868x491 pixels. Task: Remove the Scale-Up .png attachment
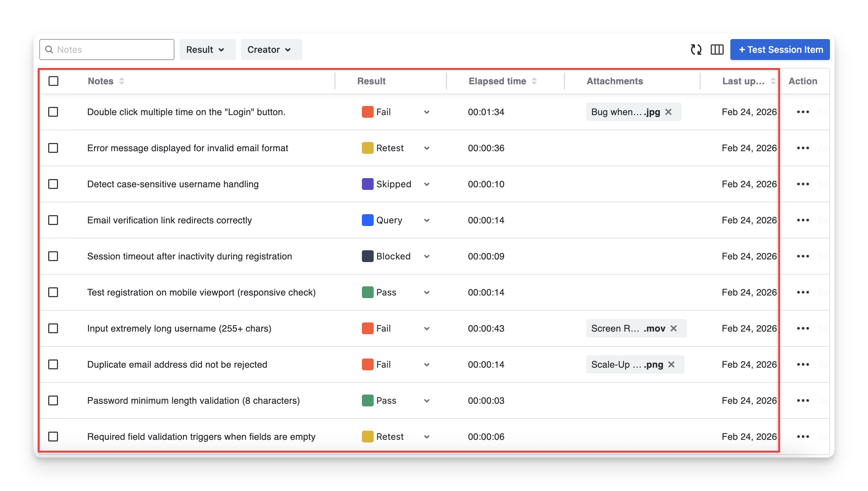671,364
